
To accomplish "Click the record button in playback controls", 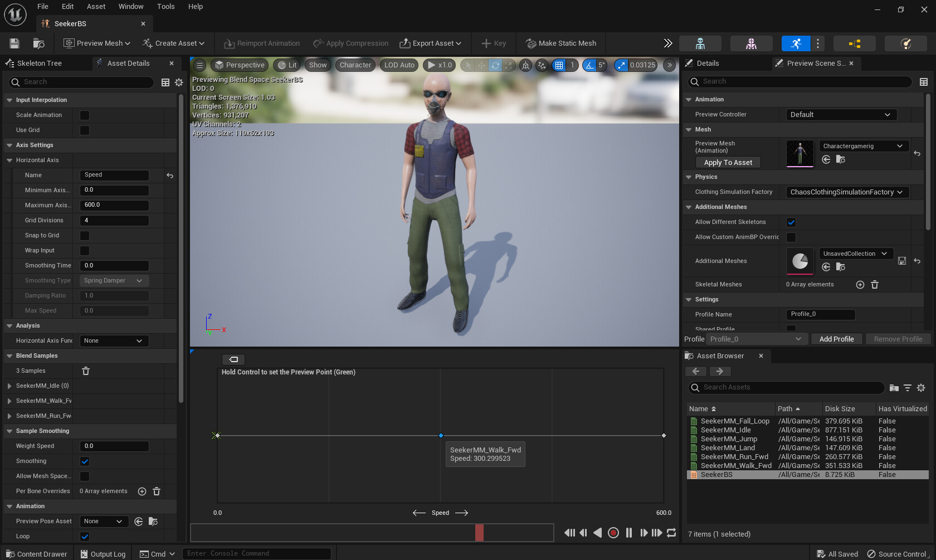I will [613, 533].
